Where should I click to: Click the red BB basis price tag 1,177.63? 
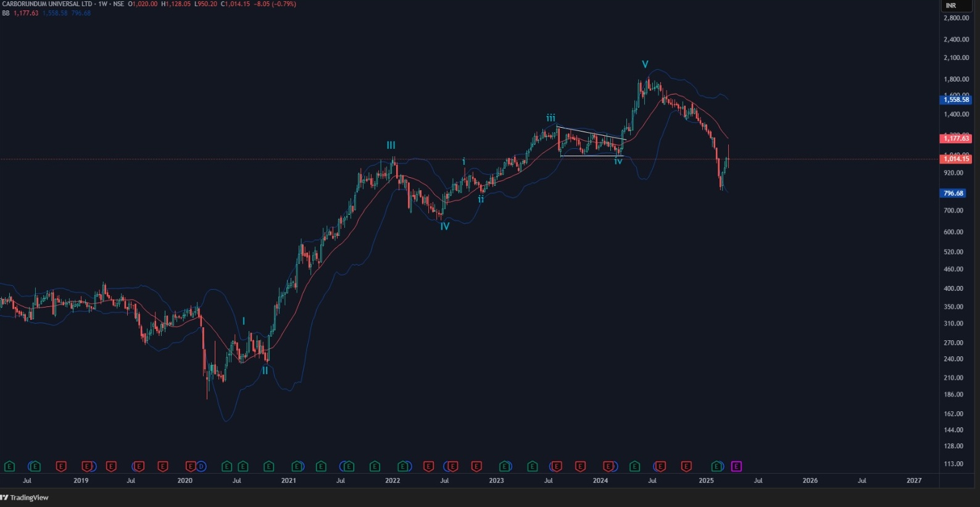pyautogui.click(x=955, y=138)
